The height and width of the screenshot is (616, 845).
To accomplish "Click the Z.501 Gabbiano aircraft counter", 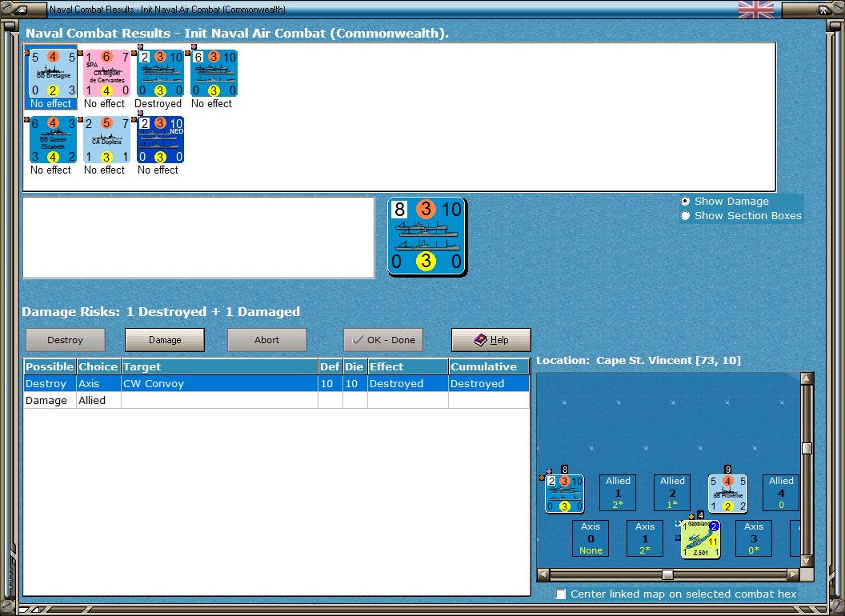I will pyautogui.click(x=701, y=539).
